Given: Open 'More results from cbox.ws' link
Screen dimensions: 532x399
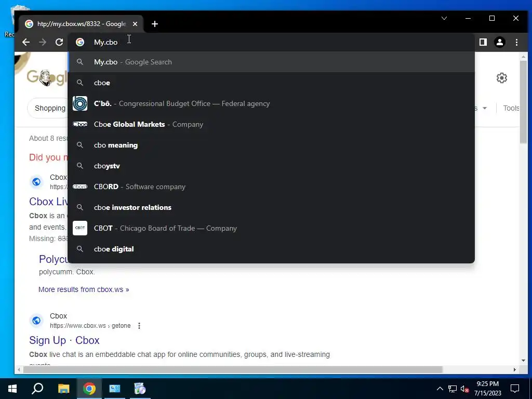Looking at the screenshot, I should coord(84,289).
